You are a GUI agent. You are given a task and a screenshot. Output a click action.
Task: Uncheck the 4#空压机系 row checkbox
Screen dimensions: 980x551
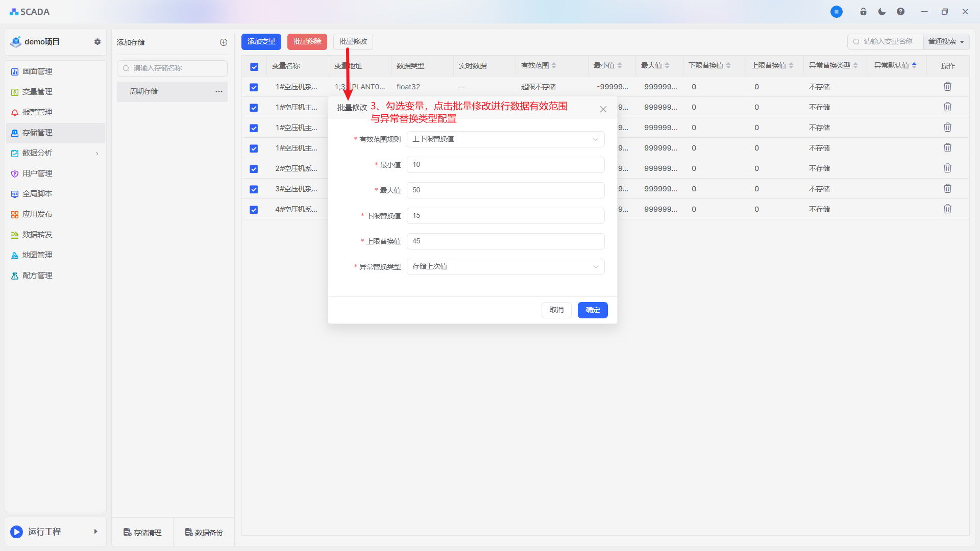click(x=254, y=210)
